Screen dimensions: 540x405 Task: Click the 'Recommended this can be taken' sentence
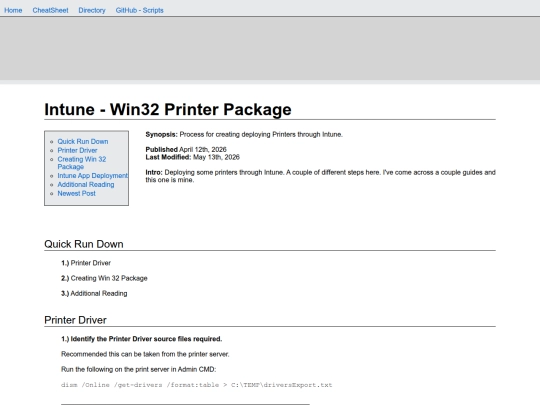click(x=145, y=354)
